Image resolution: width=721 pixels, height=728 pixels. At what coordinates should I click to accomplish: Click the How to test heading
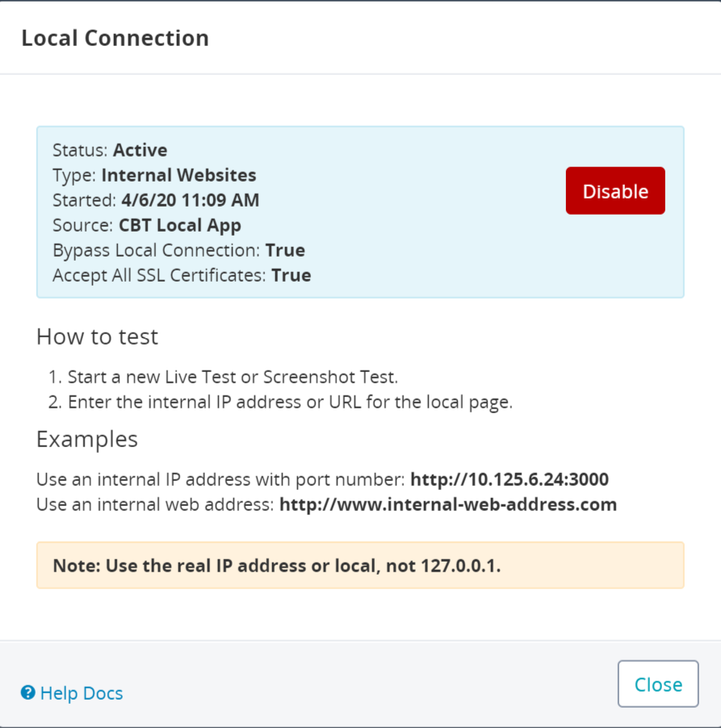[x=97, y=337]
